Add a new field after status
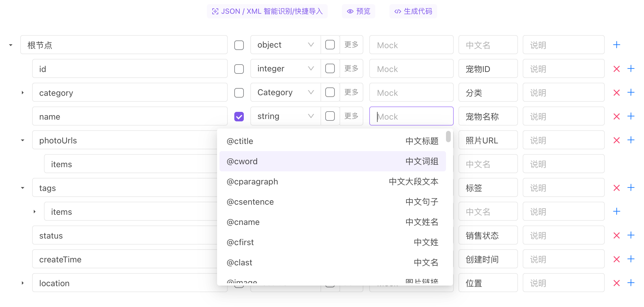Viewport: 644px width, 307px height. point(631,235)
